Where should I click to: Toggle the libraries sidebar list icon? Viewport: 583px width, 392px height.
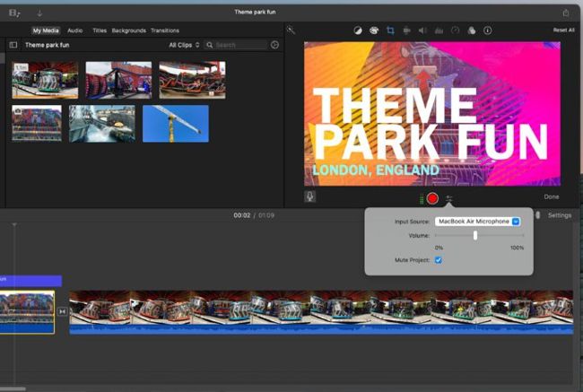click(x=13, y=45)
